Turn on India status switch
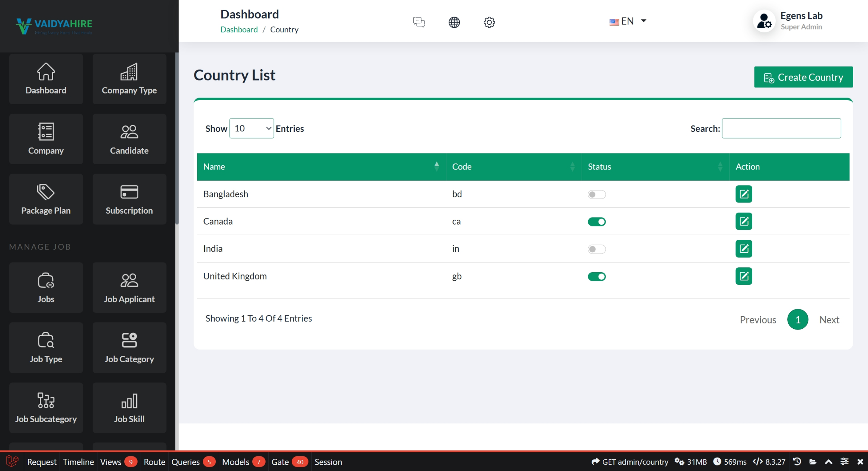 tap(596, 249)
